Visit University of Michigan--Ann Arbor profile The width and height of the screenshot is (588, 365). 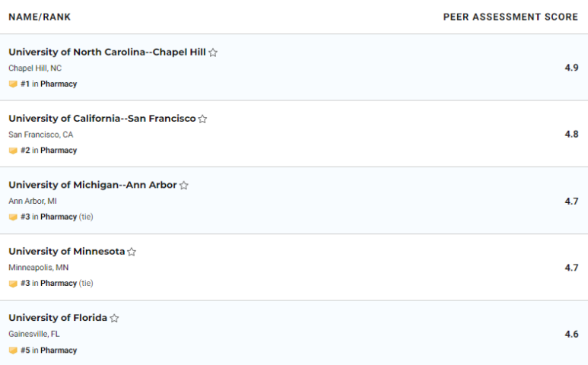tap(92, 186)
